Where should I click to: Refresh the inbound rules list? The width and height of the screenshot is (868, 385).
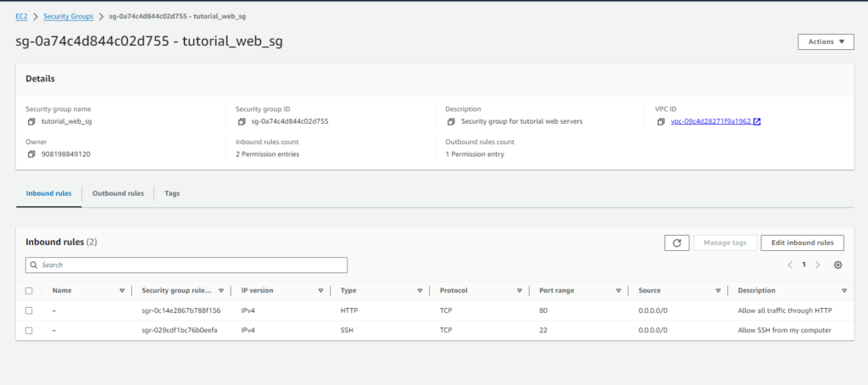pyautogui.click(x=676, y=243)
